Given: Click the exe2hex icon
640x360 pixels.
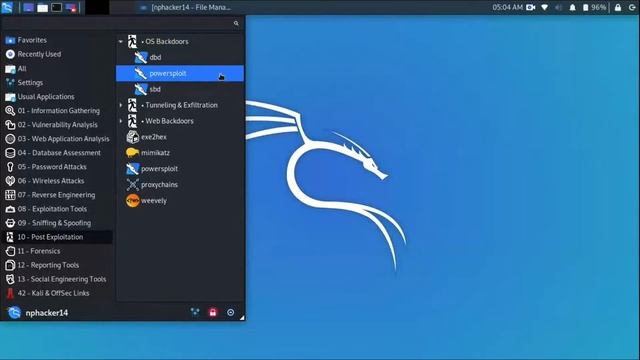Looking at the screenshot, I should coord(132,137).
